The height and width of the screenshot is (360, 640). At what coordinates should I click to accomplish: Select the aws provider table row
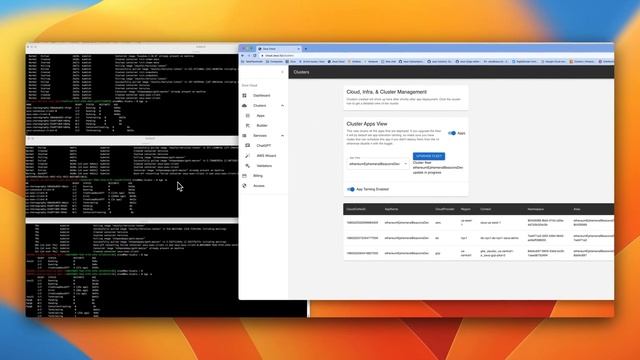tap(478, 223)
